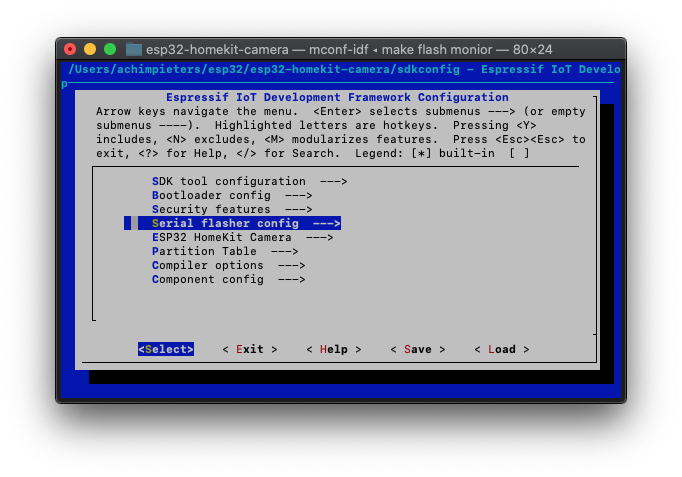
Task: Open the Compiler options submenu
Action: (x=228, y=265)
